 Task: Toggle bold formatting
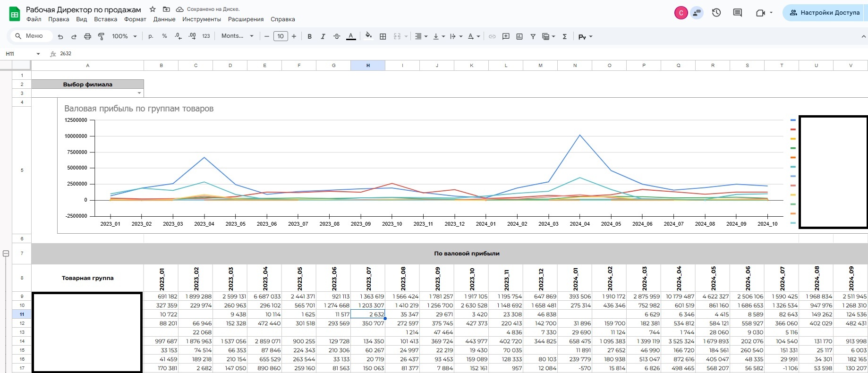(x=309, y=36)
